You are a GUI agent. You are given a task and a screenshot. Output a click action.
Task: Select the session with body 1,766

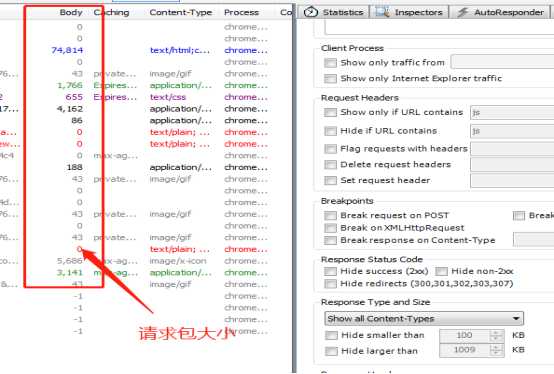tap(146, 85)
